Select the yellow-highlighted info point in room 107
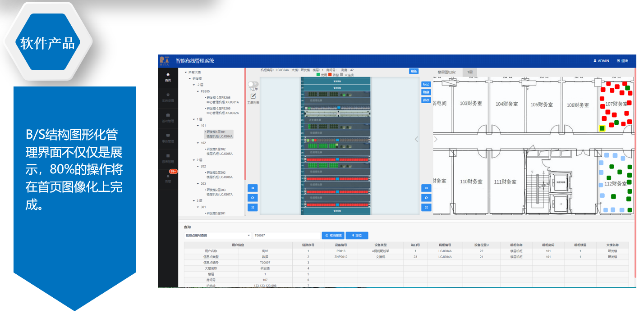Viewport: 644px width, 318px height. pos(602,128)
